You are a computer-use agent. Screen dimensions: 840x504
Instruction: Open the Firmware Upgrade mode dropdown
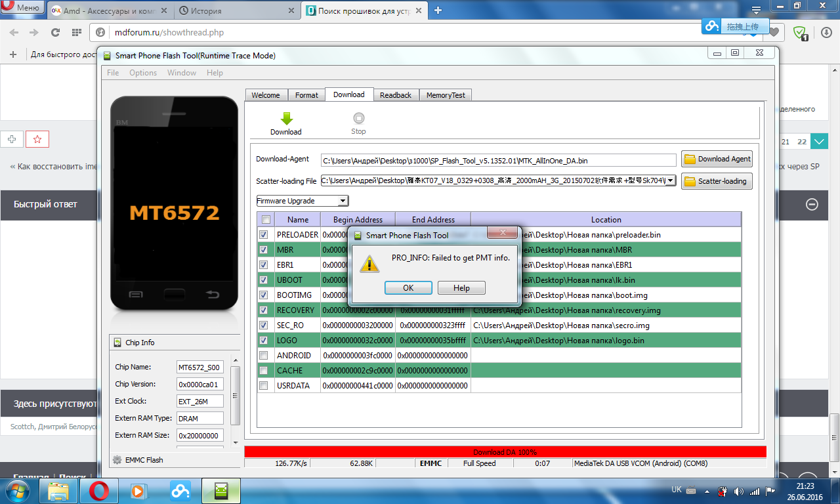(342, 201)
